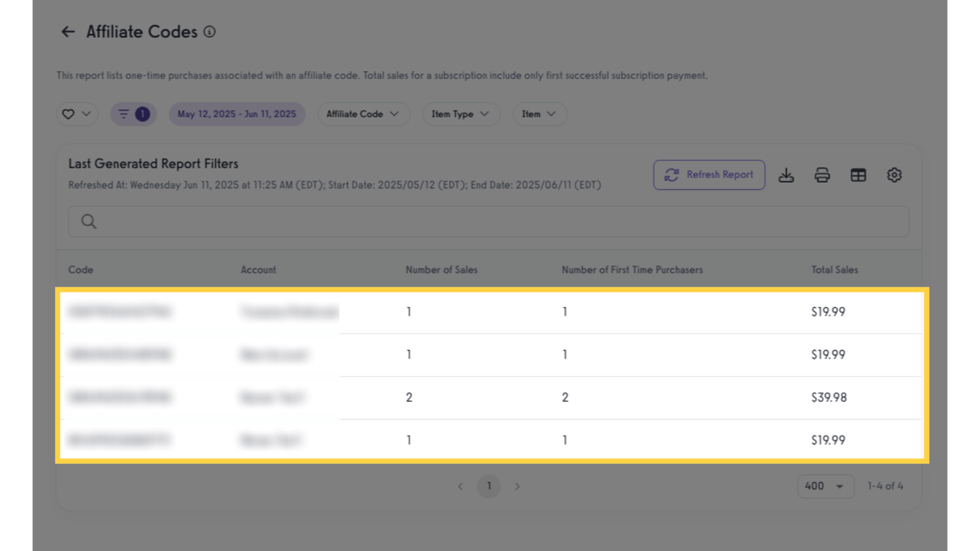980x551 pixels.
Task: Click the Refresh Report button
Action: [x=709, y=174]
